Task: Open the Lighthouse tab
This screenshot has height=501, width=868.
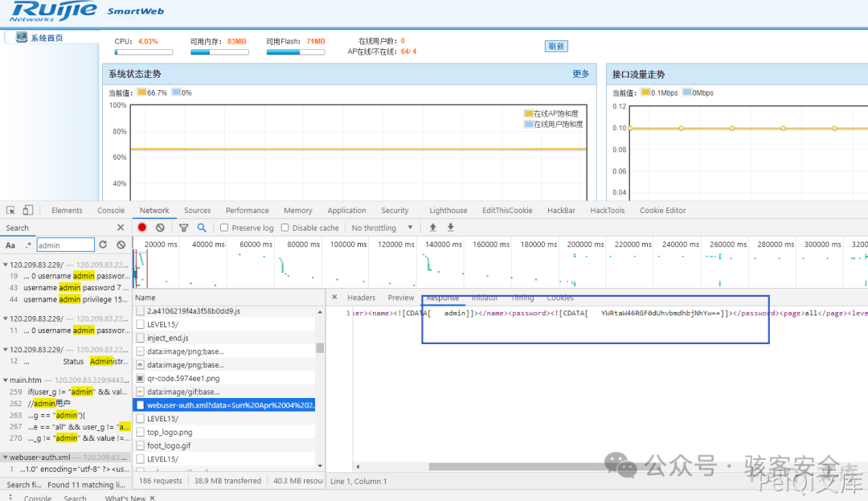Action: click(448, 211)
